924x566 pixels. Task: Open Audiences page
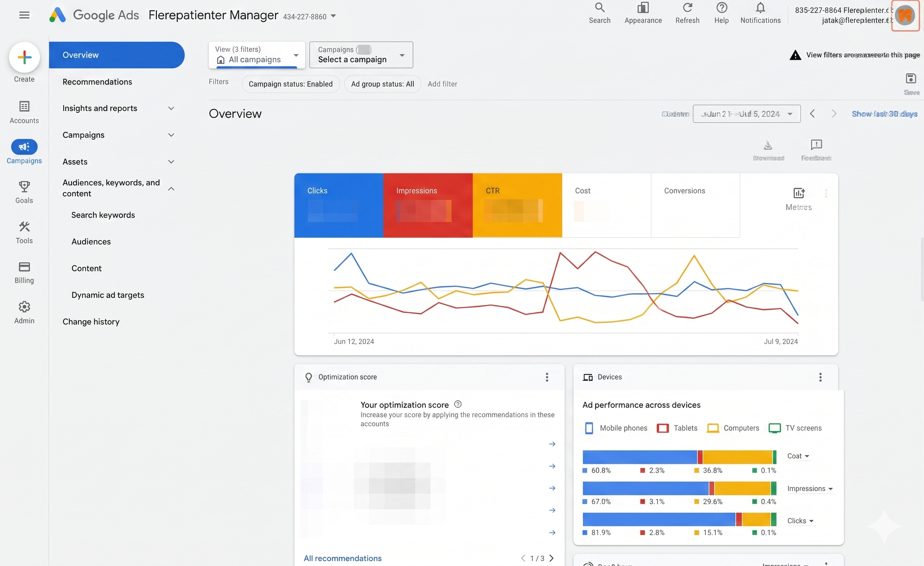click(x=91, y=241)
